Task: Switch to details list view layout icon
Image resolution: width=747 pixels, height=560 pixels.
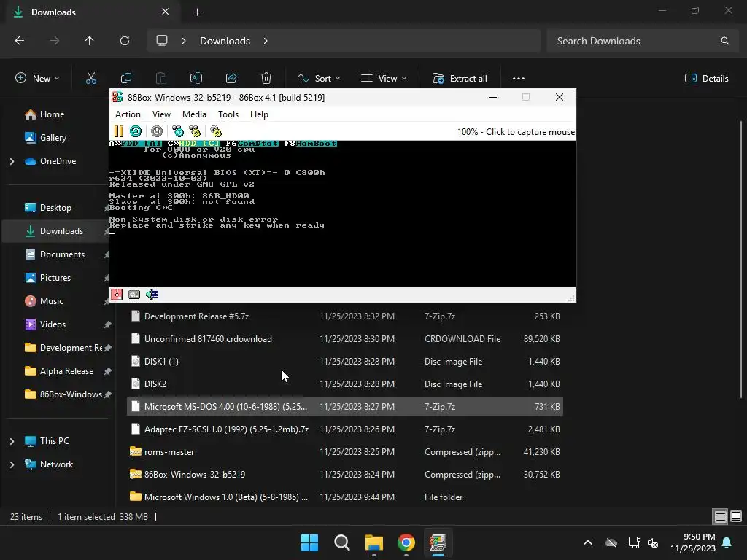Action: point(720,516)
